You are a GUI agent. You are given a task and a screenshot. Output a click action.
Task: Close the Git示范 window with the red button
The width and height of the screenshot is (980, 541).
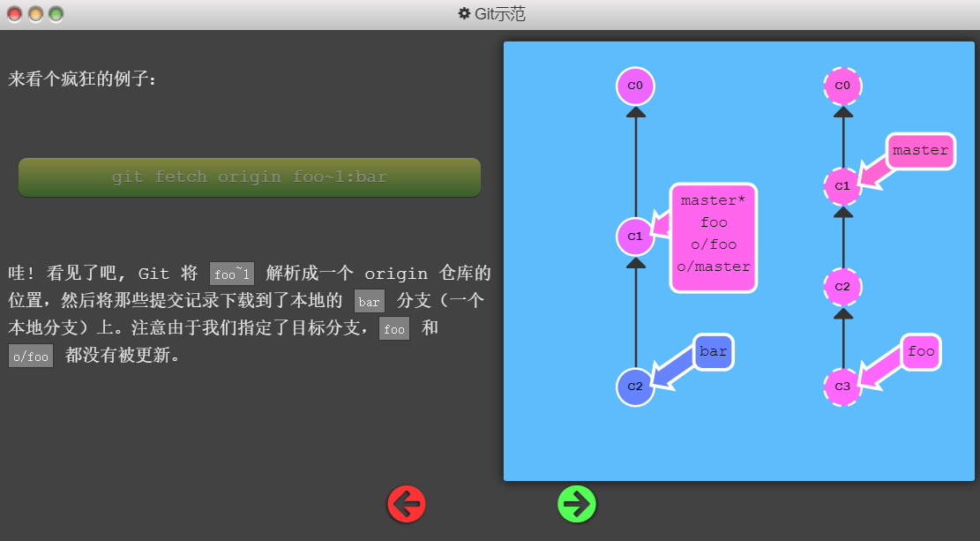pyautogui.click(x=15, y=14)
